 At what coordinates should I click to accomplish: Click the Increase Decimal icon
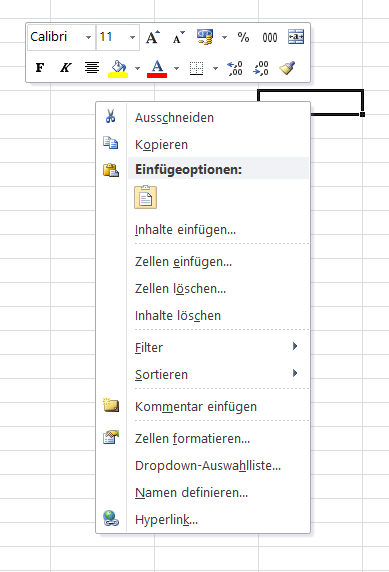click(235, 68)
